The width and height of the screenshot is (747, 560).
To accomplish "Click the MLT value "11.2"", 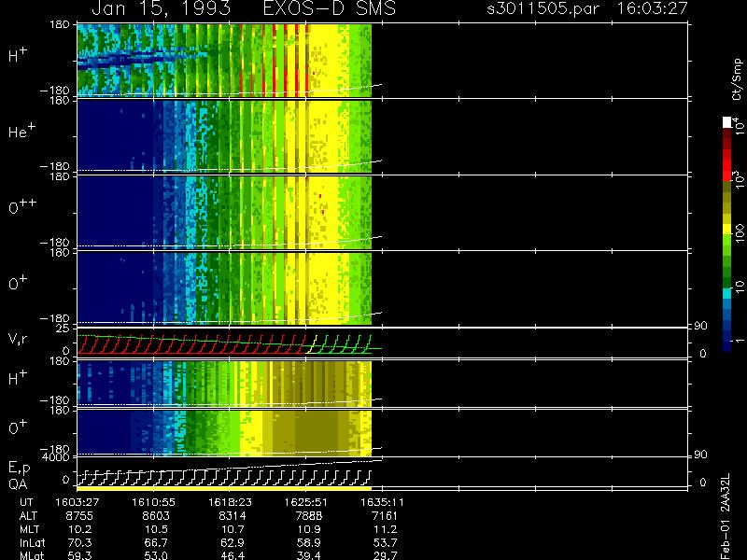I will tap(386, 529).
